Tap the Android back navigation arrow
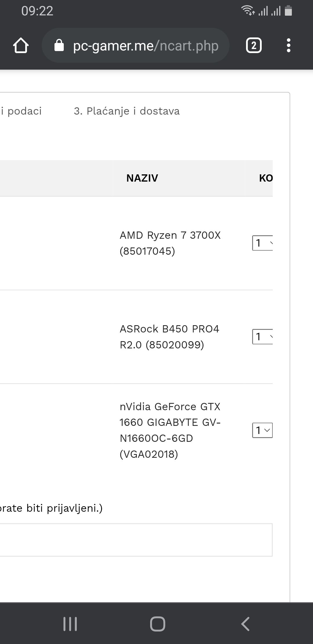 point(245,624)
